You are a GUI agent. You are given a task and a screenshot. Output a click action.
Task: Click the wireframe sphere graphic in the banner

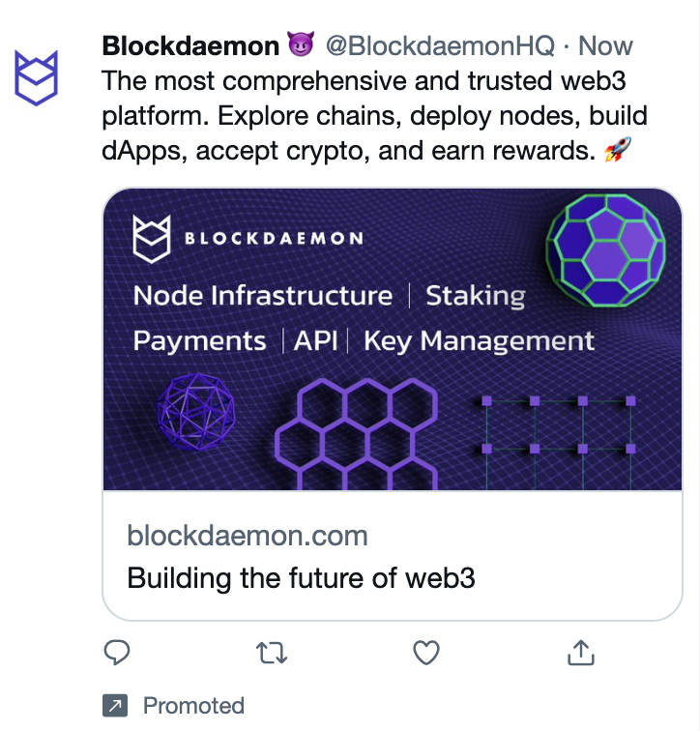click(x=196, y=413)
